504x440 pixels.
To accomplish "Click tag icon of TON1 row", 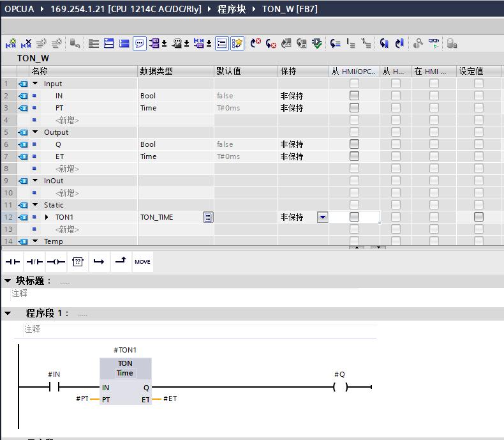I will [x=23, y=217].
